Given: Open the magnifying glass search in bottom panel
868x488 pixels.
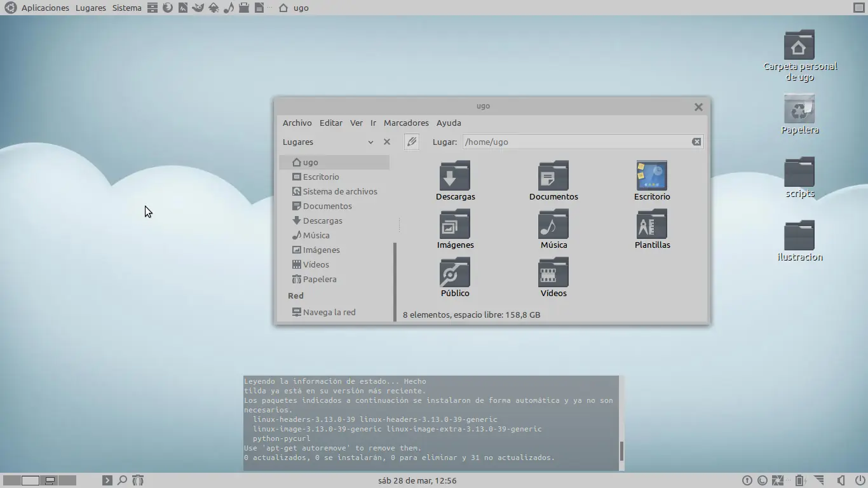Looking at the screenshot, I should (123, 480).
